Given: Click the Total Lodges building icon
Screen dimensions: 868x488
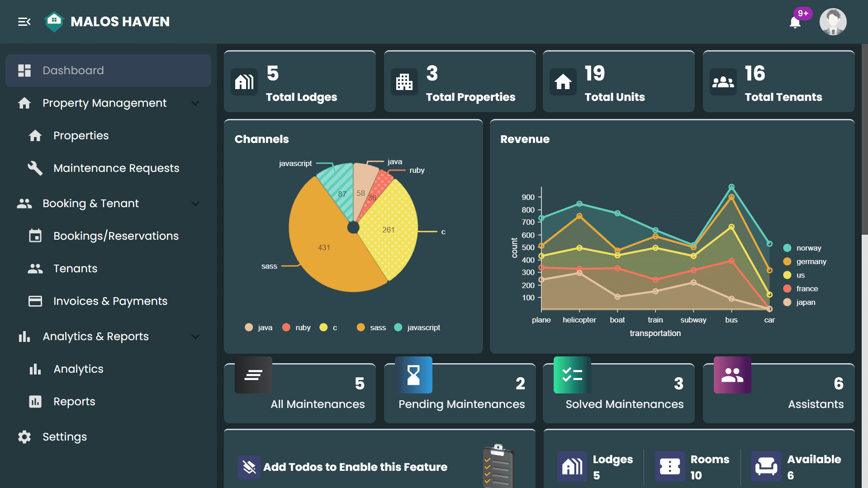Looking at the screenshot, I should [244, 82].
